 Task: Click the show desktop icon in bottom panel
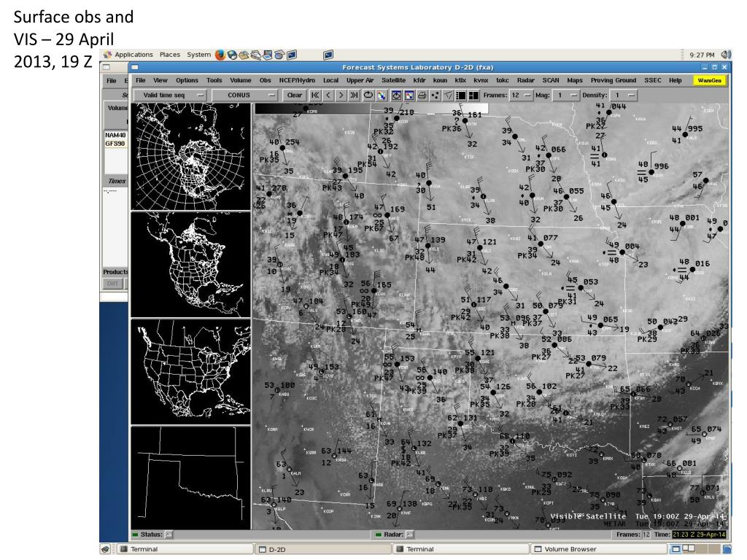(x=105, y=549)
